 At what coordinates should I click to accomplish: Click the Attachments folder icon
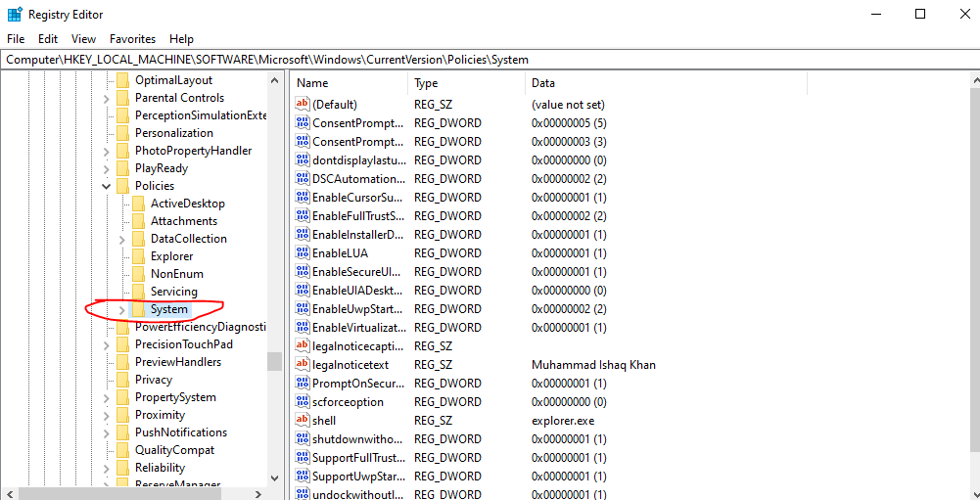(x=138, y=220)
